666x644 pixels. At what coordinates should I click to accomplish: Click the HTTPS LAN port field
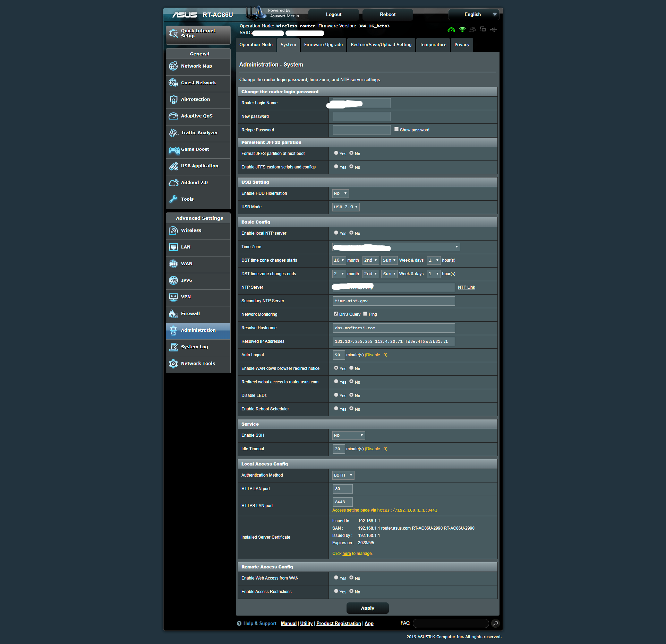pyautogui.click(x=343, y=502)
